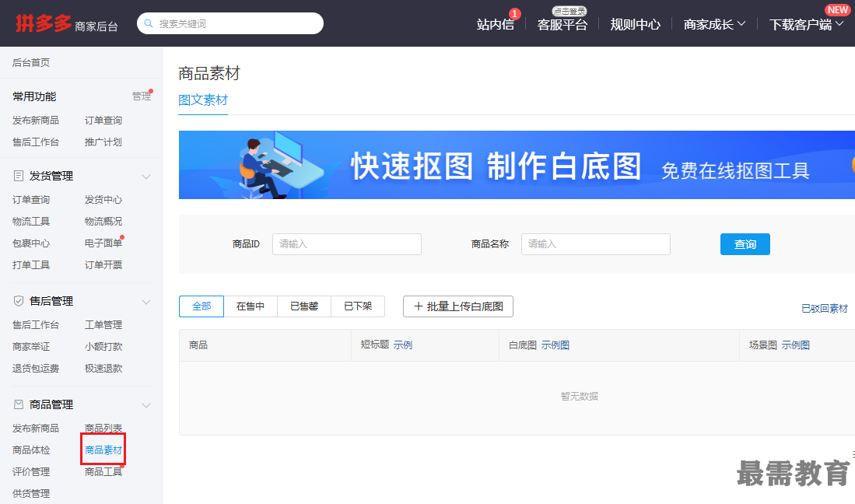Open the 已驳回素材 link
This screenshot has width=855, height=504.
pos(825,309)
